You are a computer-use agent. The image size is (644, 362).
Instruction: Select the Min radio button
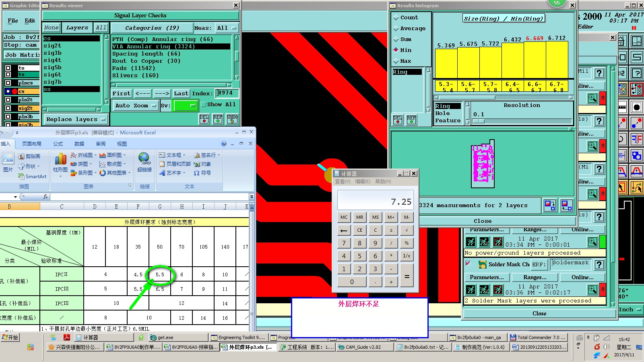(396, 50)
